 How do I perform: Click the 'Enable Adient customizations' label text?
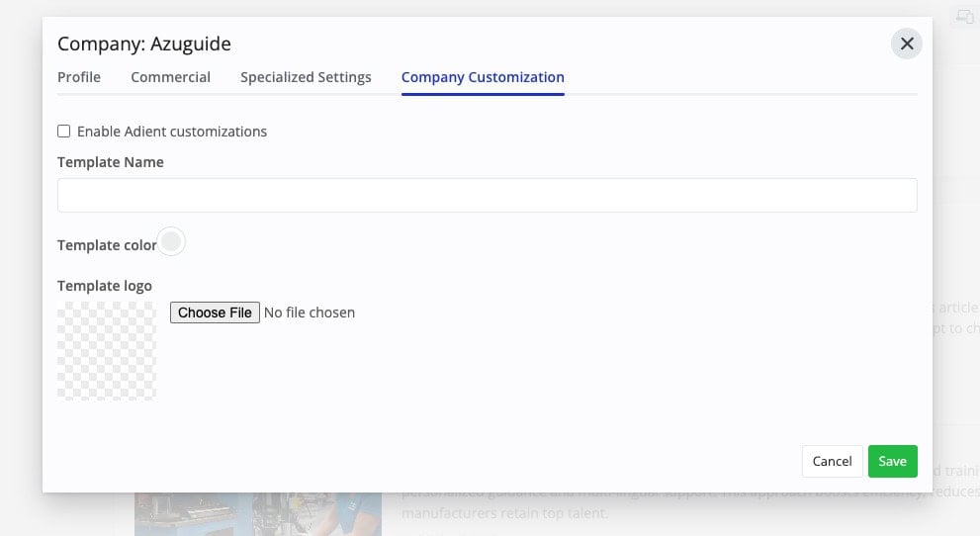172,132
